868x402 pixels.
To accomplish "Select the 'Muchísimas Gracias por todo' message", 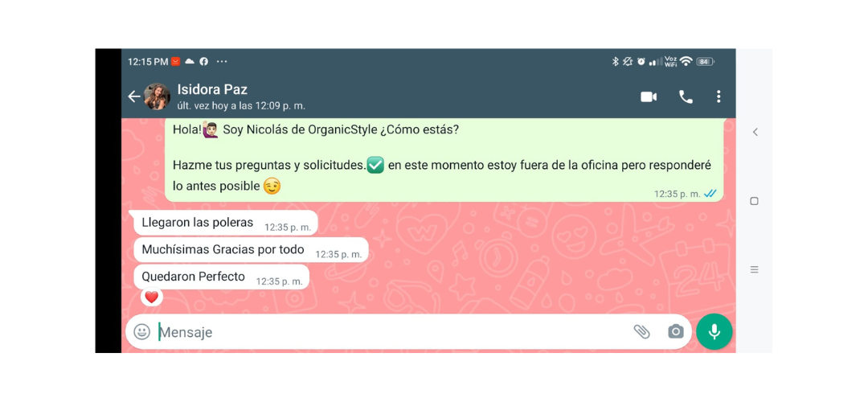I will click(x=251, y=250).
